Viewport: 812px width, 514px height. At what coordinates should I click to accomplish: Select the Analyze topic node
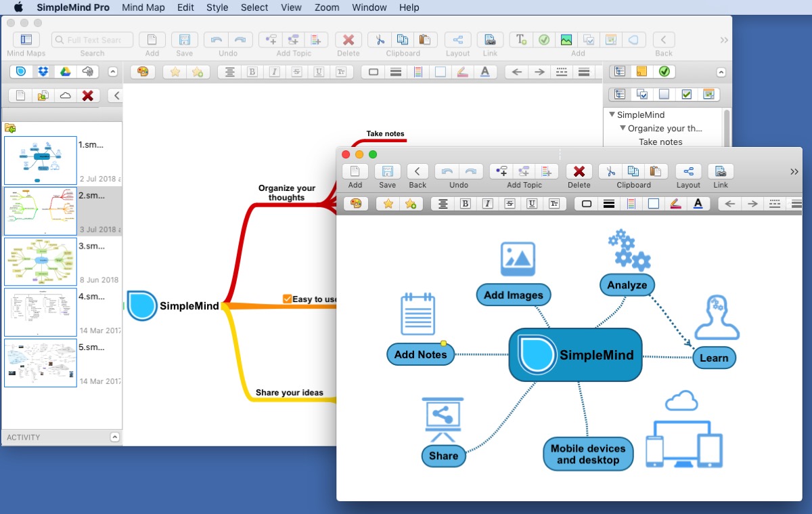(x=627, y=284)
